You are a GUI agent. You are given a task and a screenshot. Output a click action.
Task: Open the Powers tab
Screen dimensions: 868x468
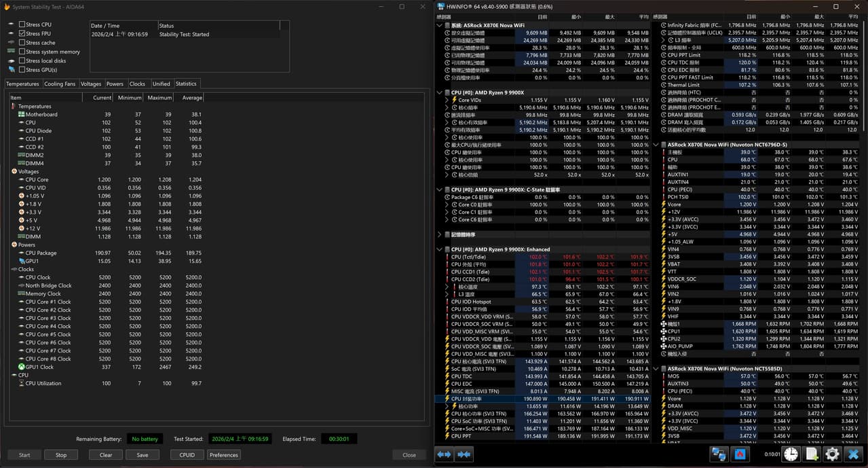click(x=115, y=84)
